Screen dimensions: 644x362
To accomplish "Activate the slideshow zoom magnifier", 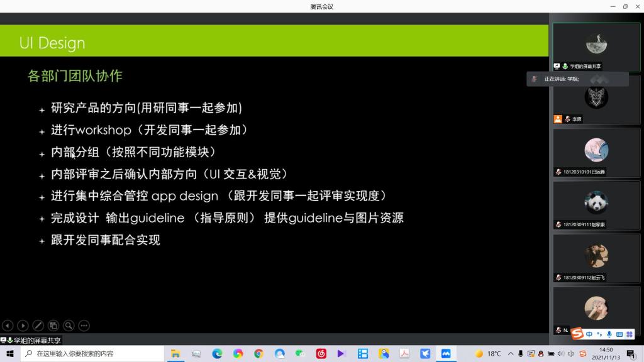I will [69, 326].
